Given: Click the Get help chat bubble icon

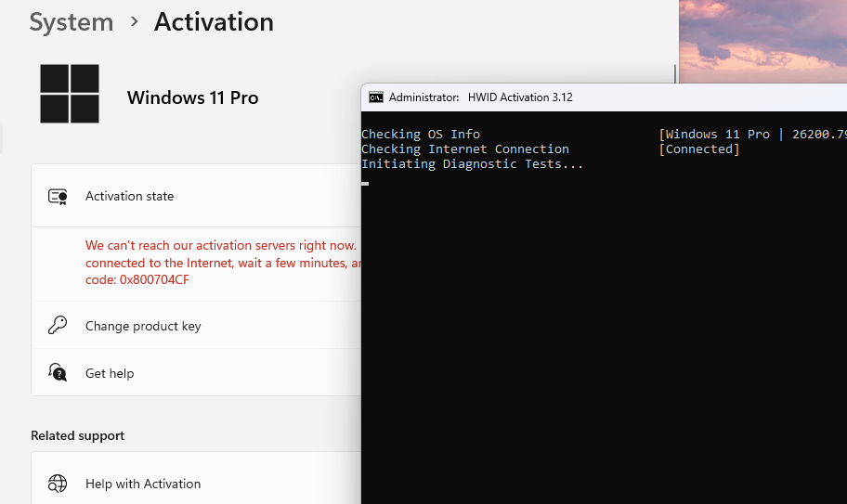Looking at the screenshot, I should click(x=58, y=372).
